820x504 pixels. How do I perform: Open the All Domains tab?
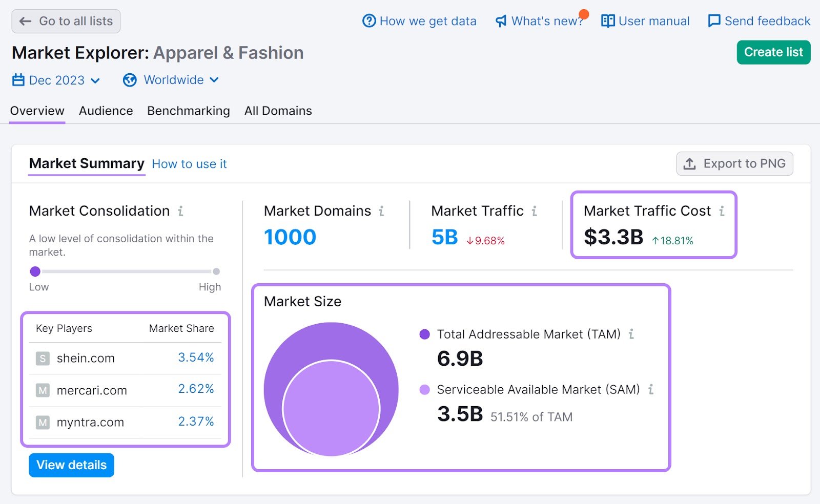point(278,111)
